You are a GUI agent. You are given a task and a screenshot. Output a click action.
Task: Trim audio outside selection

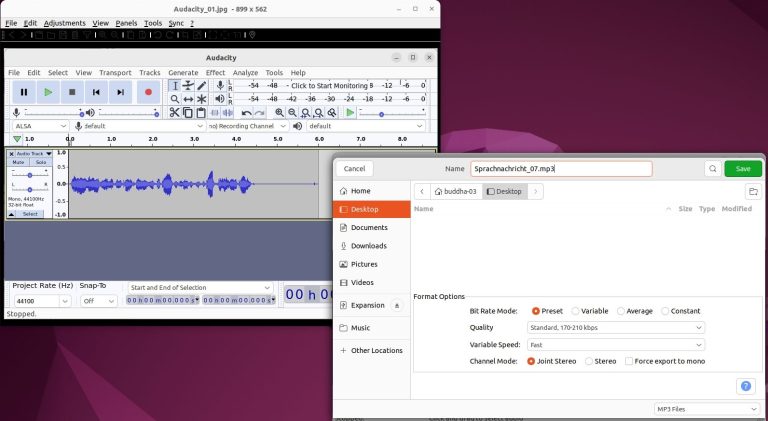(x=215, y=113)
